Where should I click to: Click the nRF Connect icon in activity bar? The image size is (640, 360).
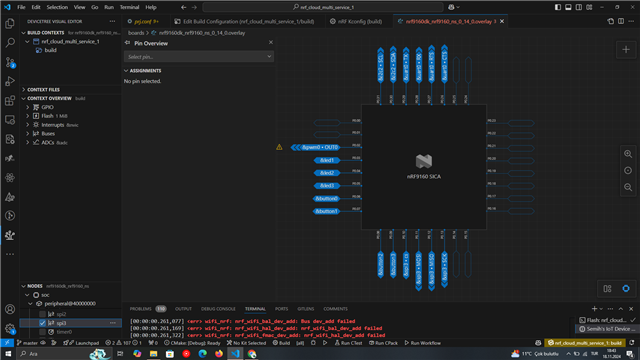[x=10, y=235]
